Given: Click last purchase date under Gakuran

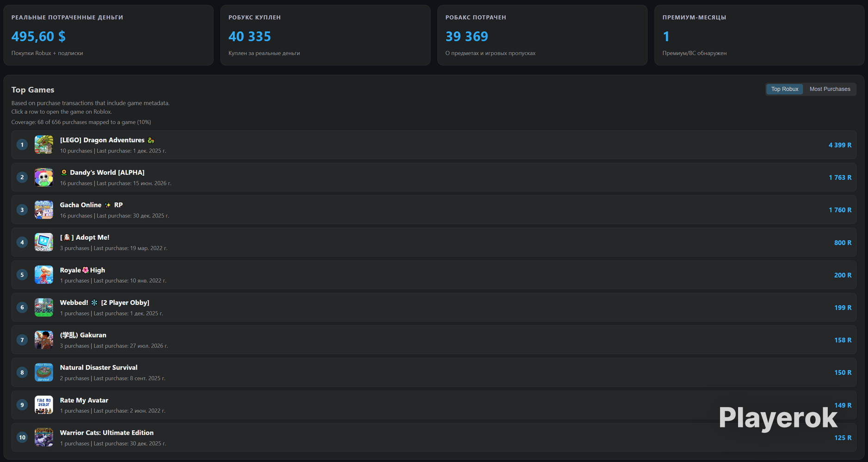Looking at the screenshot, I should pos(131,346).
